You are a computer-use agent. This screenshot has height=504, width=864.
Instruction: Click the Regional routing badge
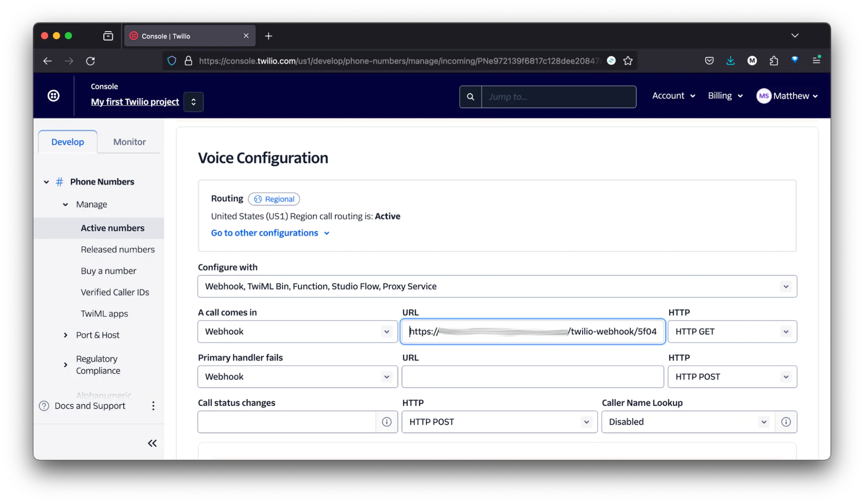pyautogui.click(x=274, y=199)
